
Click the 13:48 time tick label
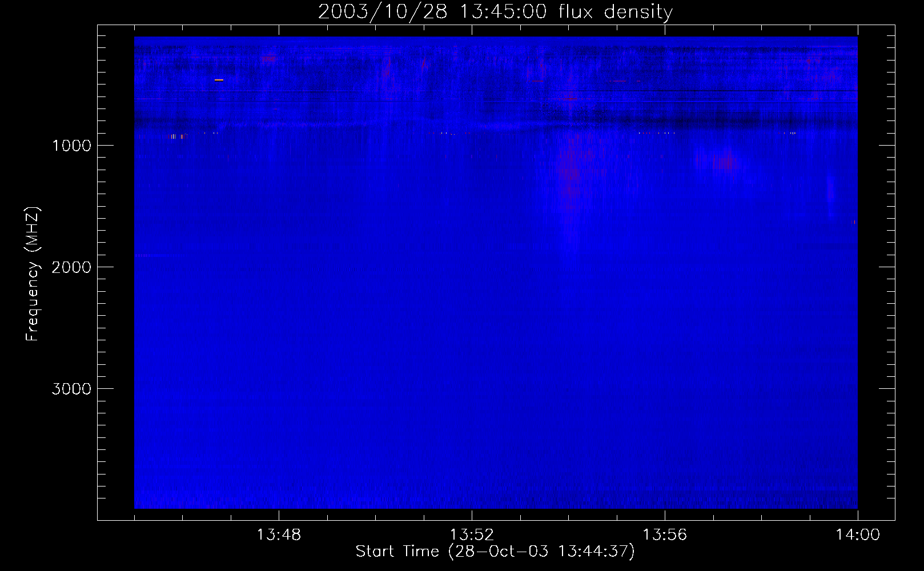click(x=279, y=535)
